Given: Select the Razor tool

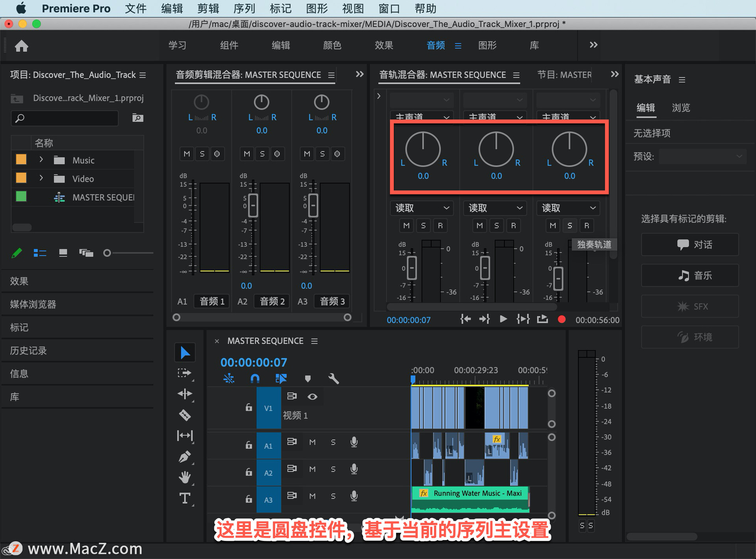Looking at the screenshot, I should 185,415.
